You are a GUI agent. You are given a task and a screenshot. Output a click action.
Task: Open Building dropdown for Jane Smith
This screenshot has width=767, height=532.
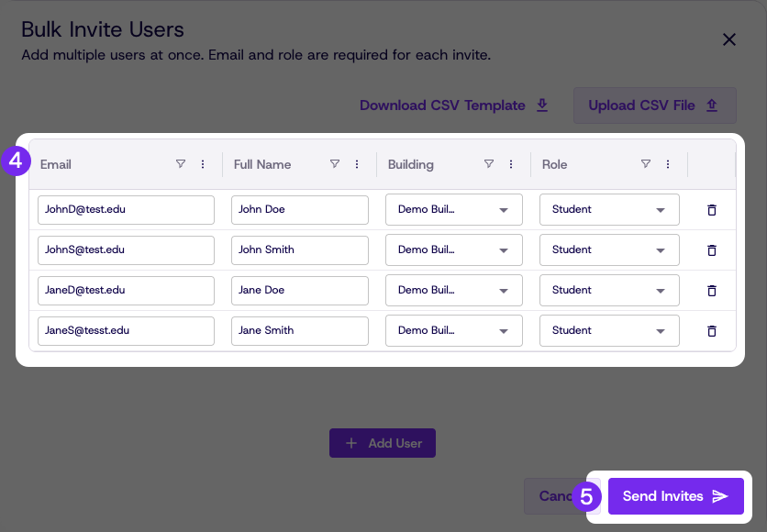pos(454,330)
